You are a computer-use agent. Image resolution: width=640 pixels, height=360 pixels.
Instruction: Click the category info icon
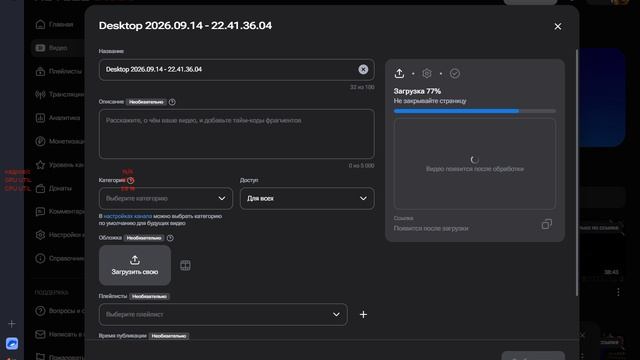131,180
